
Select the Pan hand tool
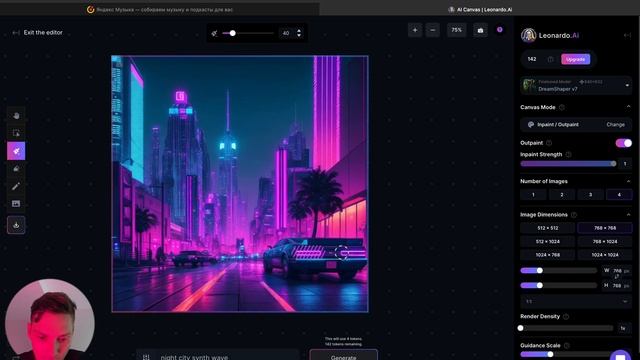[x=16, y=116]
